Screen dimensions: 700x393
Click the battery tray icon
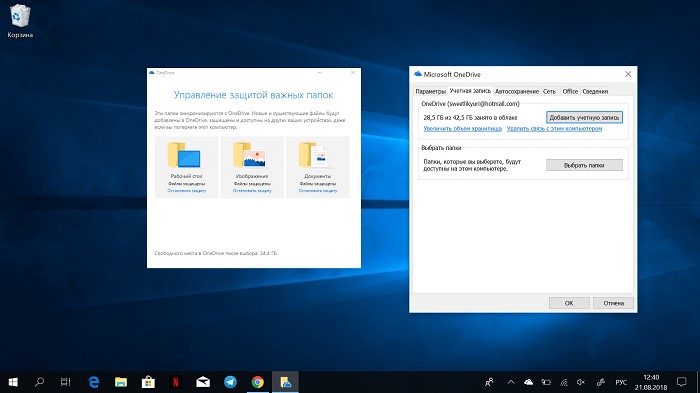click(546, 382)
